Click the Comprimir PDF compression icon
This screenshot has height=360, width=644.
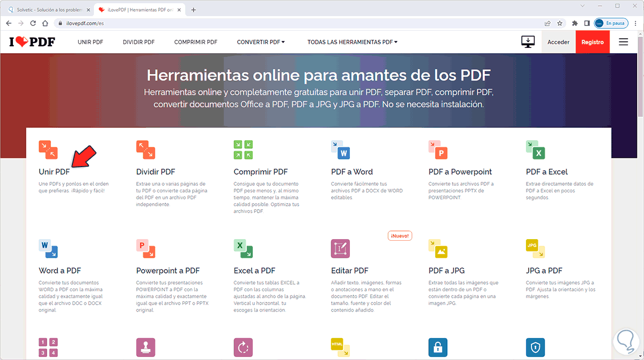(x=243, y=150)
